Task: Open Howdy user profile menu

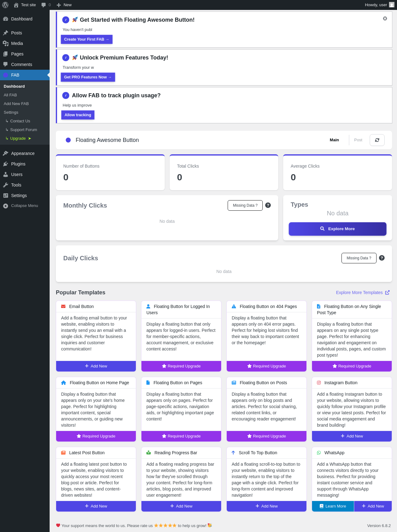Action: pos(379,5)
